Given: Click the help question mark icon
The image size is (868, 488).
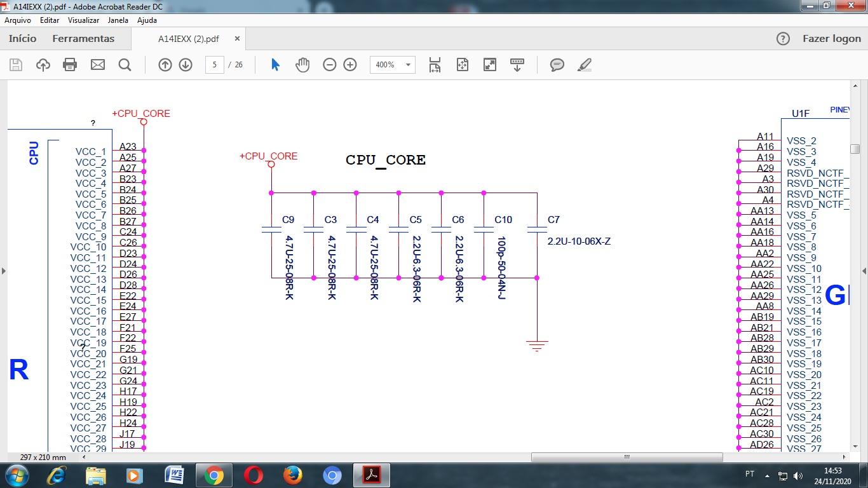Looking at the screenshot, I should click(x=783, y=39).
